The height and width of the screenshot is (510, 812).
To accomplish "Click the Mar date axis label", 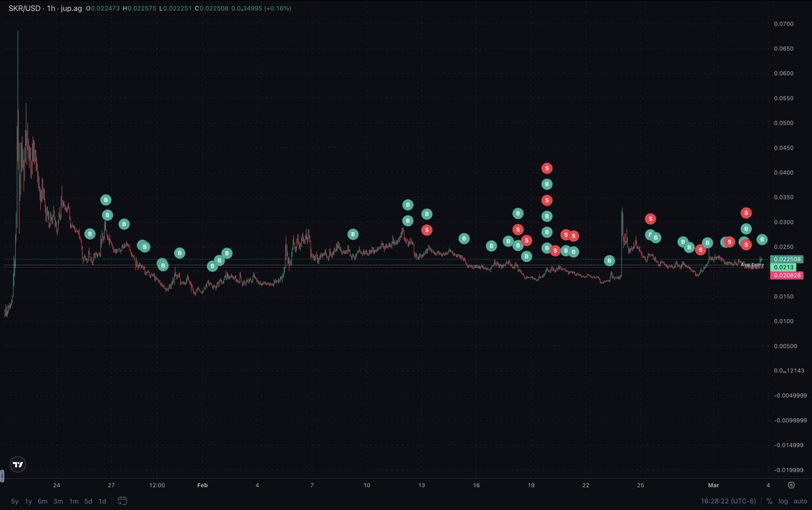I will coord(713,485).
